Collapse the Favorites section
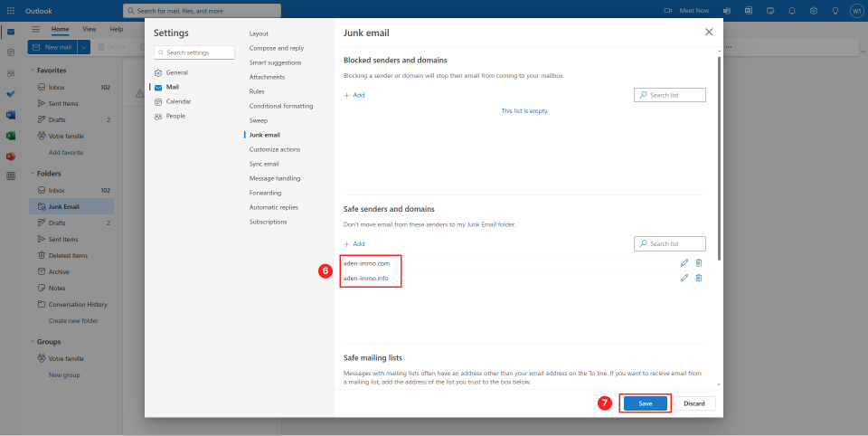 (33, 71)
